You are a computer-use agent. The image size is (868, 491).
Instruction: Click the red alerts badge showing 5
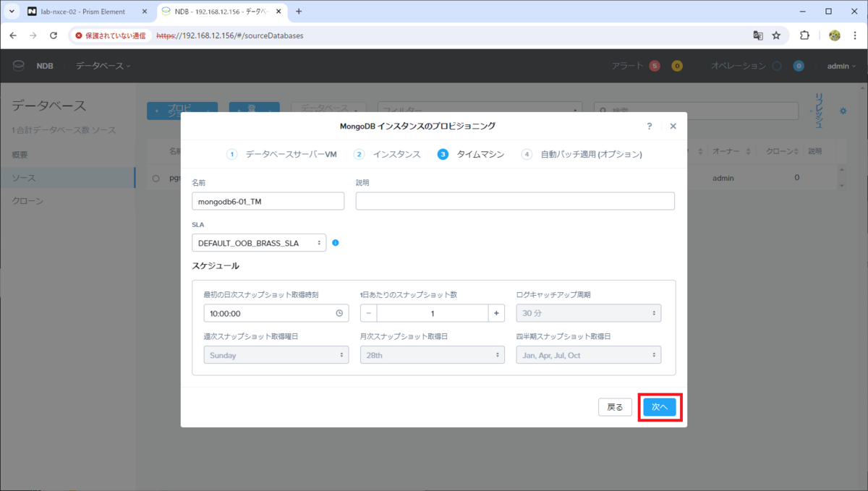[655, 66]
